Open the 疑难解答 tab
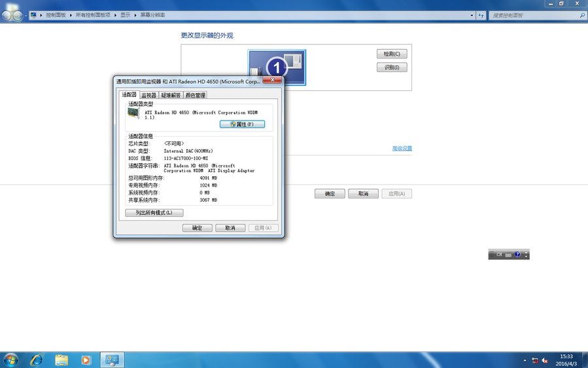 click(171, 96)
